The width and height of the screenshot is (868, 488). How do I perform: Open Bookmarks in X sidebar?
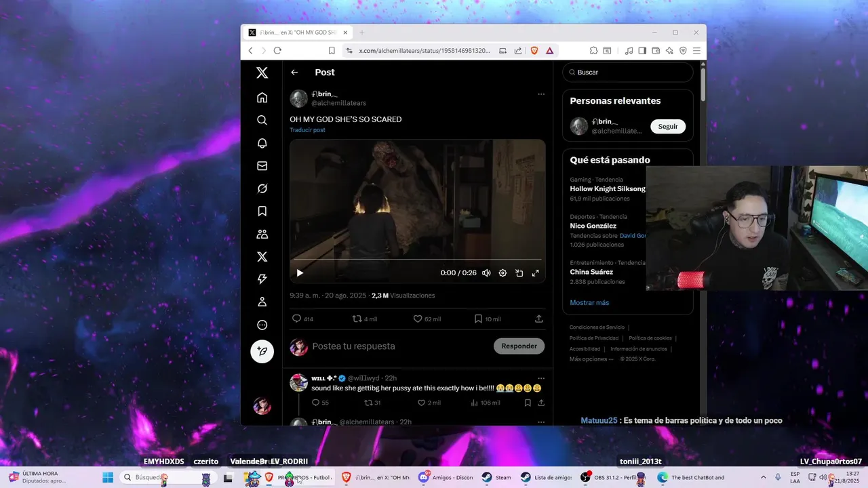(x=262, y=211)
